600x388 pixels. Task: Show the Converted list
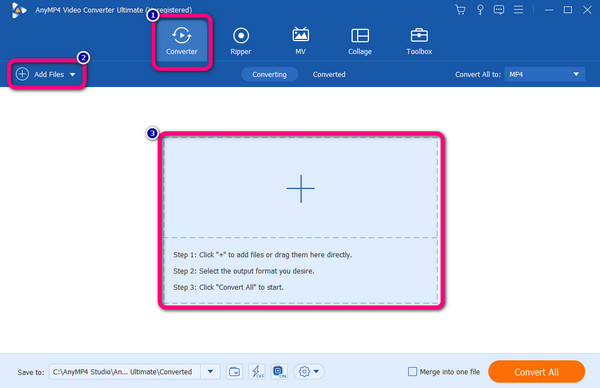click(329, 74)
